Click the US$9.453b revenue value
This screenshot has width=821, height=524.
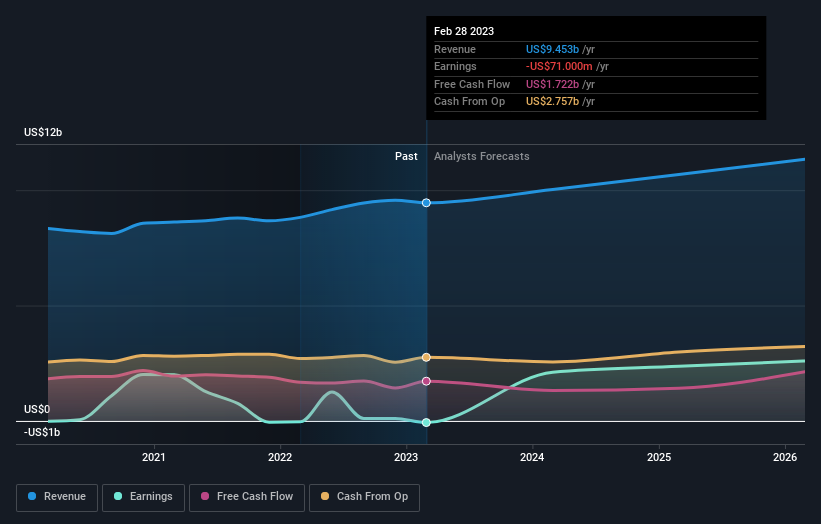(552, 49)
